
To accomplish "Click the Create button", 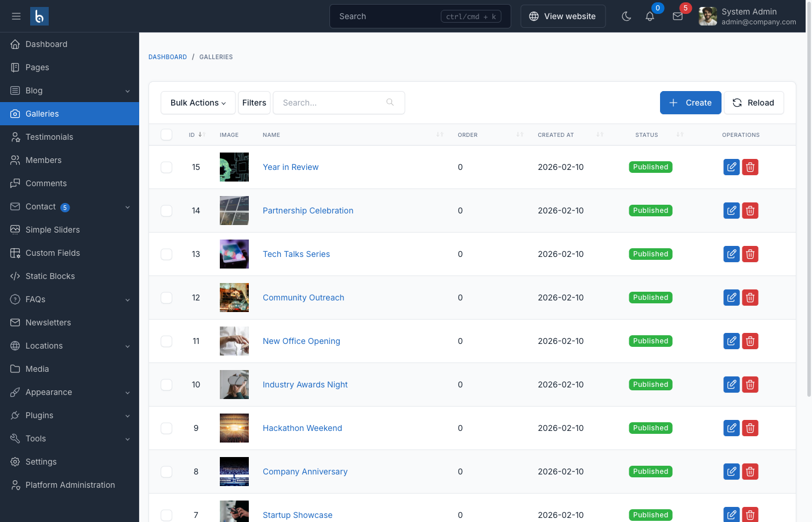I will 690,103.
